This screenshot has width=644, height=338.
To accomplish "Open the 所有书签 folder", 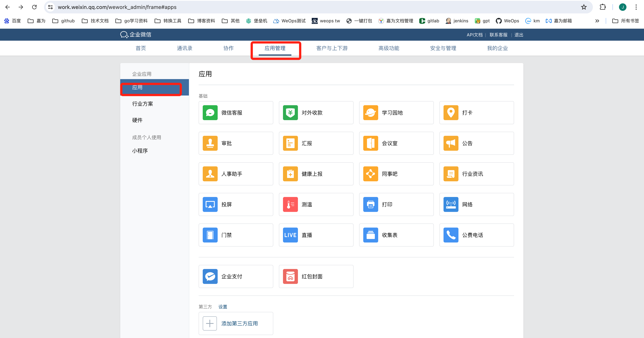I will (626, 21).
